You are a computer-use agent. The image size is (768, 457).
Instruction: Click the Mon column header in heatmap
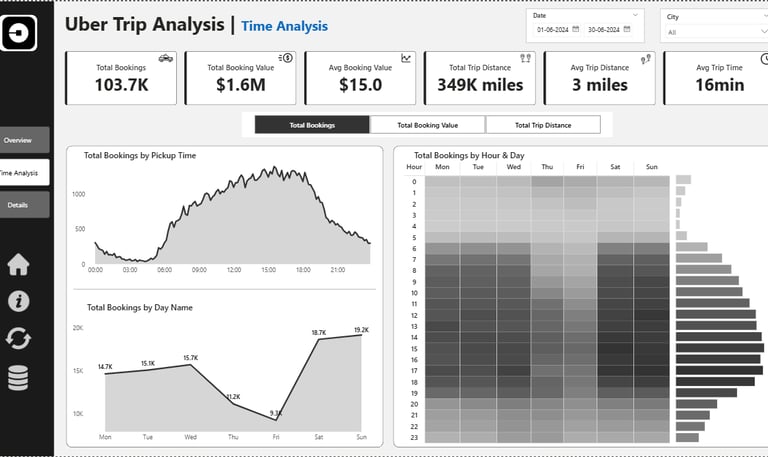click(x=442, y=167)
